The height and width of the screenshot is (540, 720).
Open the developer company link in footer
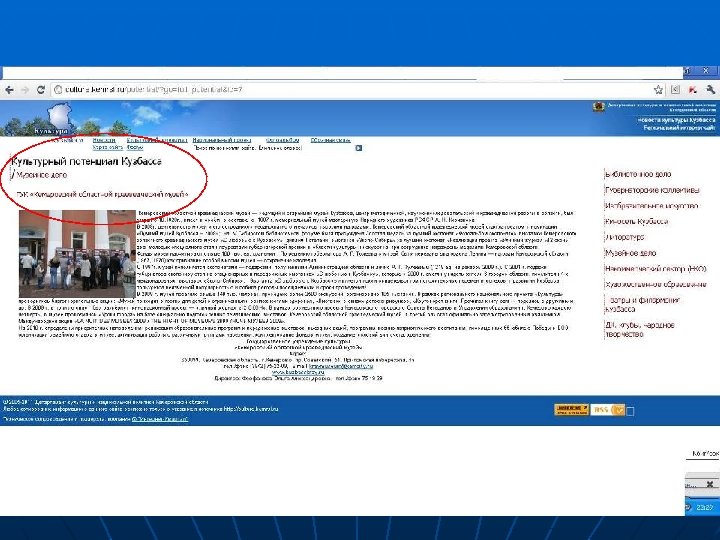coord(160,419)
